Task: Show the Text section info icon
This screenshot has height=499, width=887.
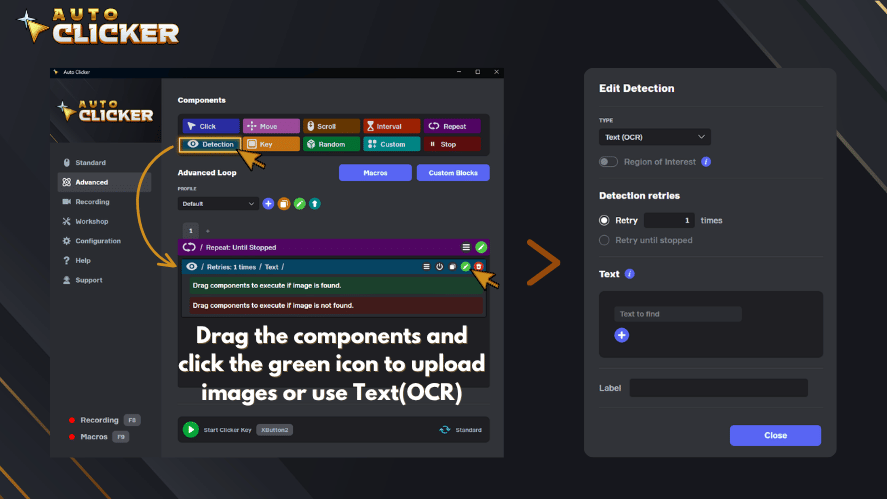Action: point(630,274)
